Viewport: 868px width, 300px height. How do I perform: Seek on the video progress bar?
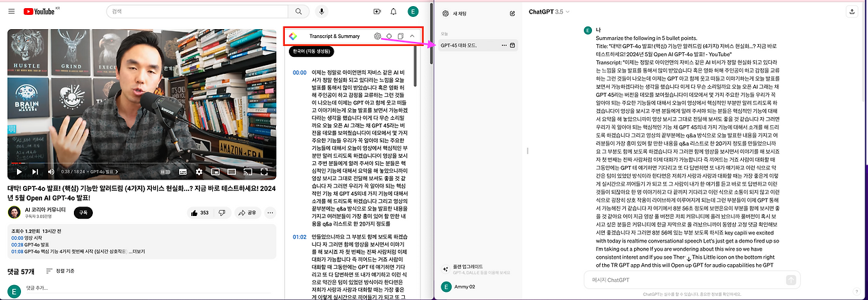click(x=141, y=163)
